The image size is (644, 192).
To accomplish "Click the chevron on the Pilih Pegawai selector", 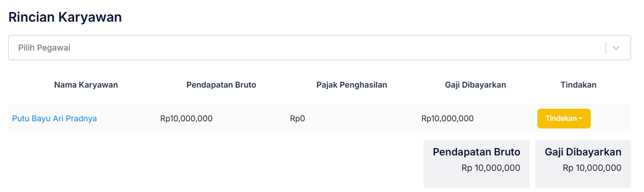I will tap(616, 48).
